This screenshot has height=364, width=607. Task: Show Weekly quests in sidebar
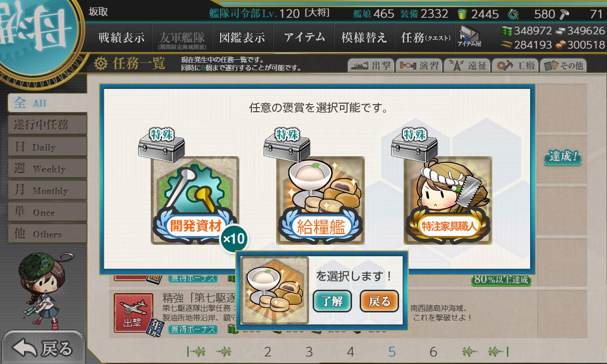click(x=47, y=169)
